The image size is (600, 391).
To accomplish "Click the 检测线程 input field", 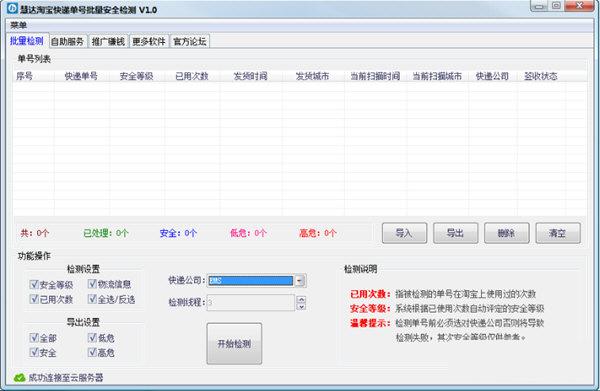I will (251, 303).
